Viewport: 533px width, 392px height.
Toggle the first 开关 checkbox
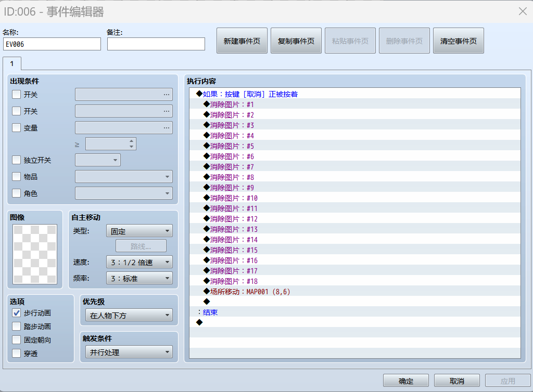(16, 94)
